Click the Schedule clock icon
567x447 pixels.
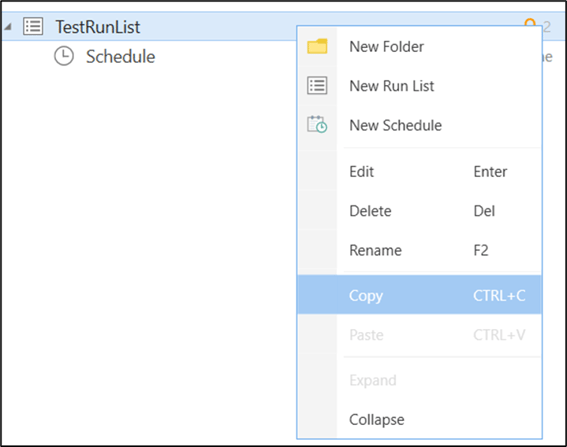point(64,56)
